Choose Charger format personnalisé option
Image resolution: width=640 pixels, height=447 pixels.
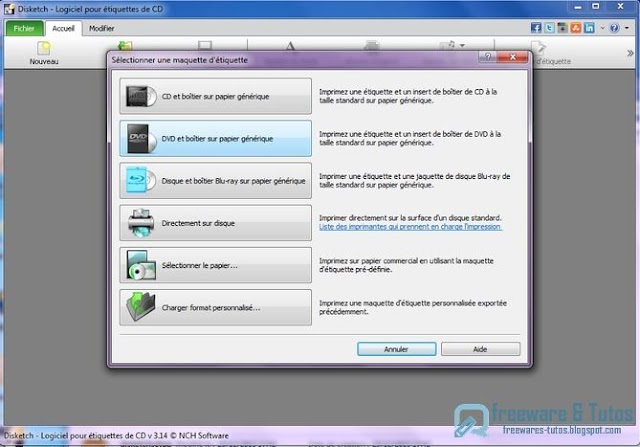(216, 307)
